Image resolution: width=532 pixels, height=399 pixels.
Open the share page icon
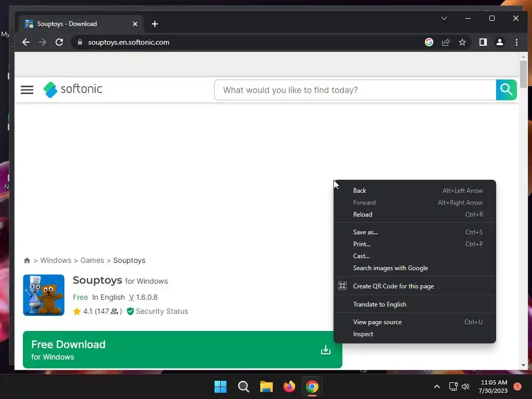point(445,42)
